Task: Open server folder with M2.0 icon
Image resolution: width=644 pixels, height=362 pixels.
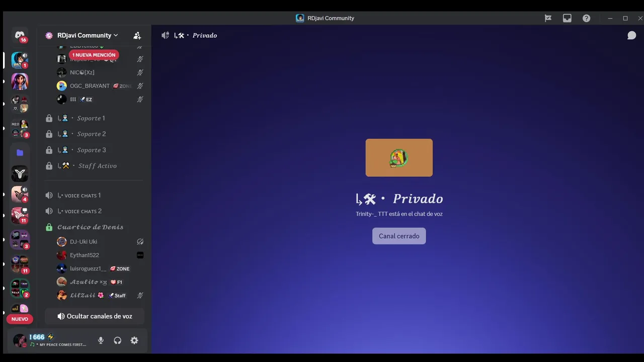Action: click(20, 129)
